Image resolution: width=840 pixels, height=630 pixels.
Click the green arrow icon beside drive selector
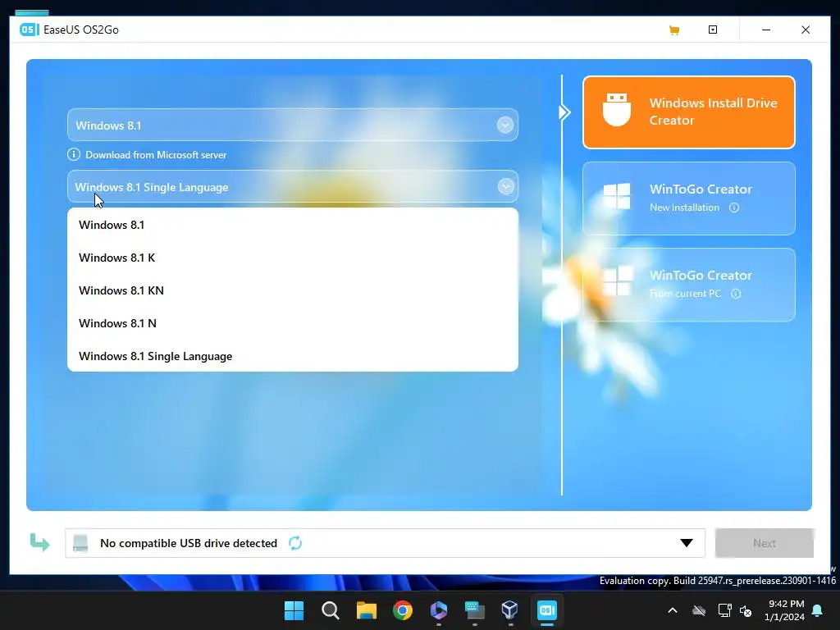coord(39,542)
